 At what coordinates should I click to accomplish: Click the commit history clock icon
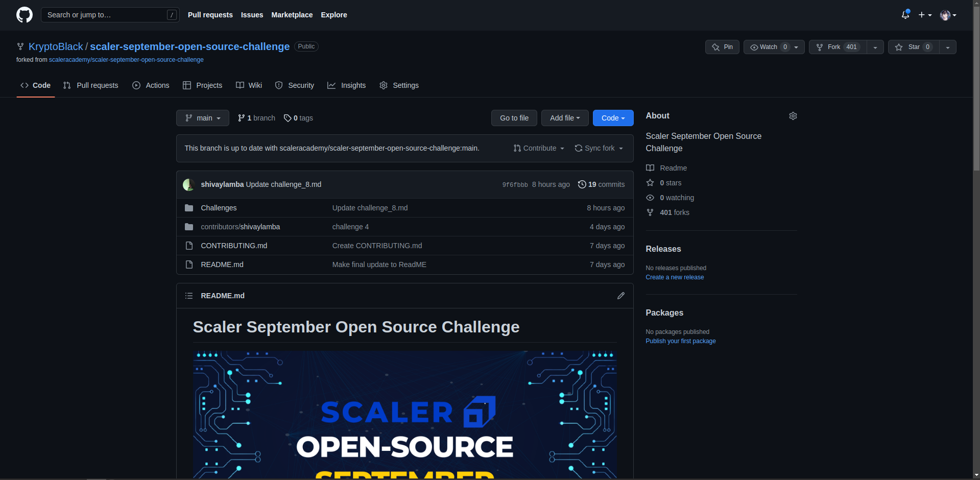582,184
